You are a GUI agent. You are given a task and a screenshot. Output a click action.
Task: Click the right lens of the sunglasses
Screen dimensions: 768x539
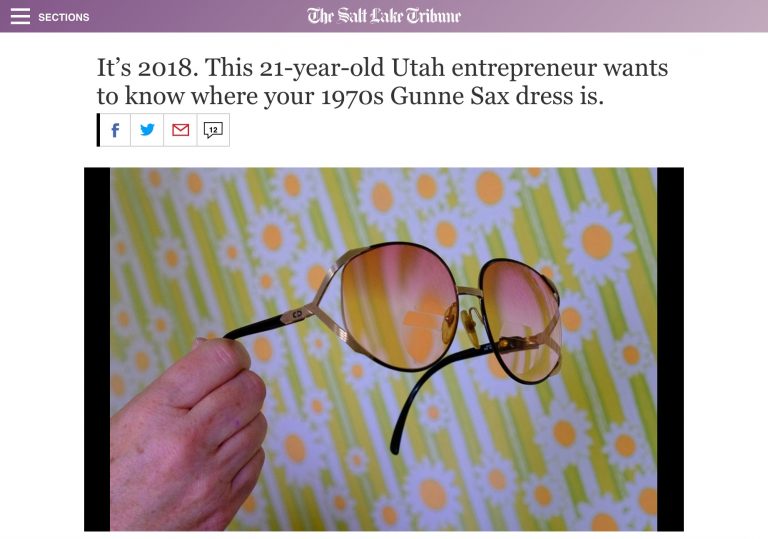click(522, 321)
